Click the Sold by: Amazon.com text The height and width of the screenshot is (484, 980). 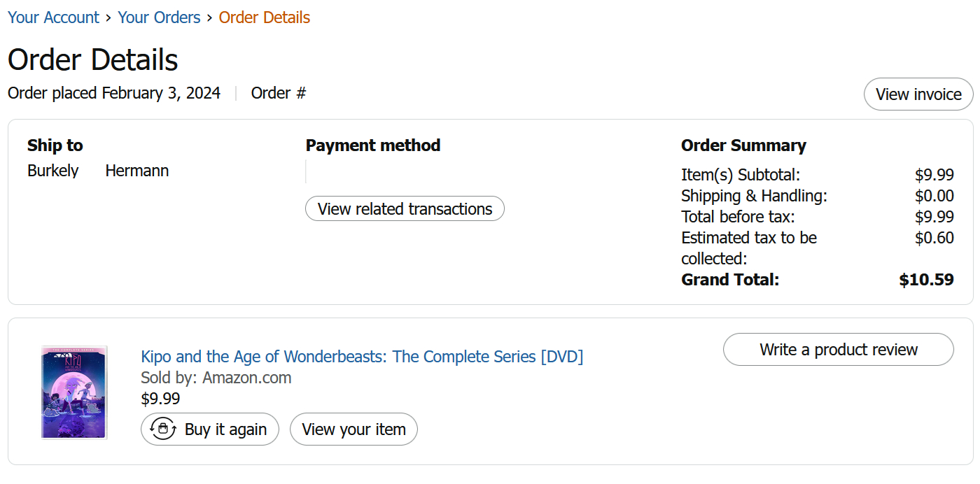point(216,378)
